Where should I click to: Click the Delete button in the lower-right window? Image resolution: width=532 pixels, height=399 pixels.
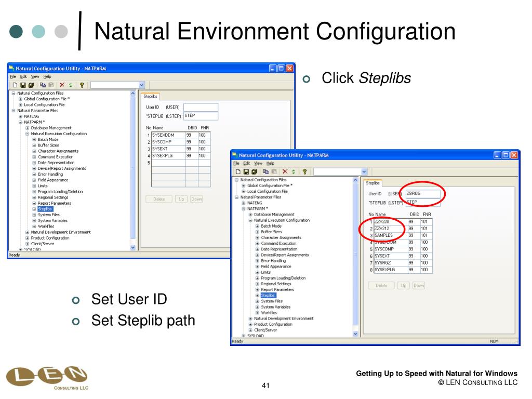[381, 286]
